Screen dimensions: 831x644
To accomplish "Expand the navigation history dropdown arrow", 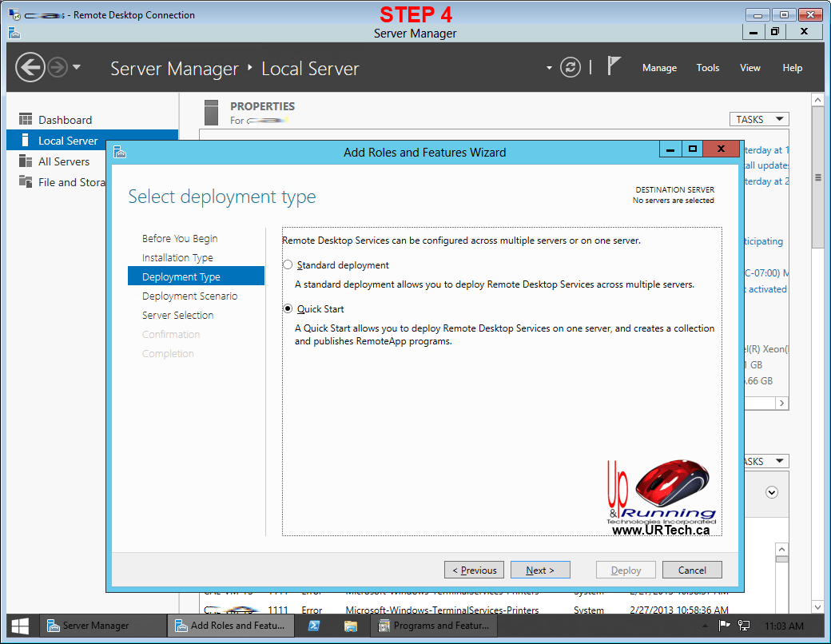I will click(x=77, y=68).
